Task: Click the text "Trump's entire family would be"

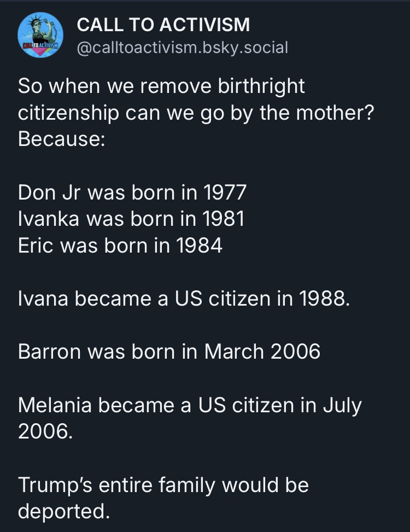Action: [x=163, y=485]
